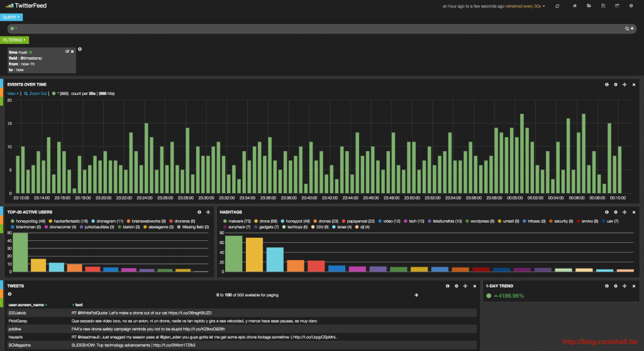Click malware legend entry in Hashtags
Viewport: 644px width, 351px height.
pyautogui.click(x=237, y=221)
